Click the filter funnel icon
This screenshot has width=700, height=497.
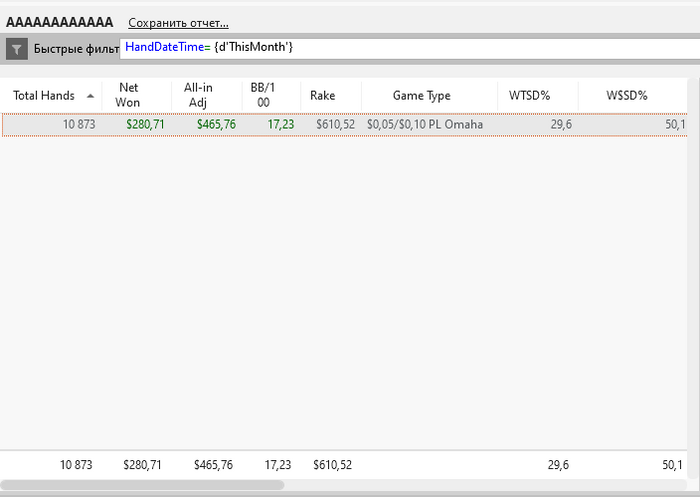pyautogui.click(x=17, y=49)
